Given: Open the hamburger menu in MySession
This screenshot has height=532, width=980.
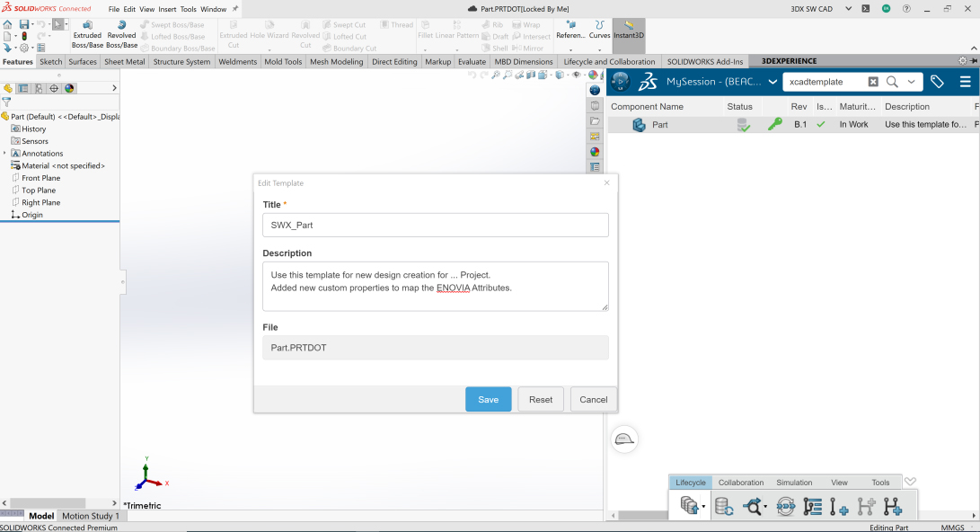Looking at the screenshot, I should (x=965, y=82).
